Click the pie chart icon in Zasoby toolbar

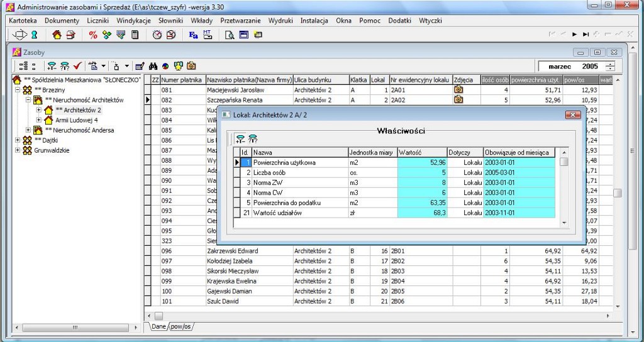[x=165, y=65]
